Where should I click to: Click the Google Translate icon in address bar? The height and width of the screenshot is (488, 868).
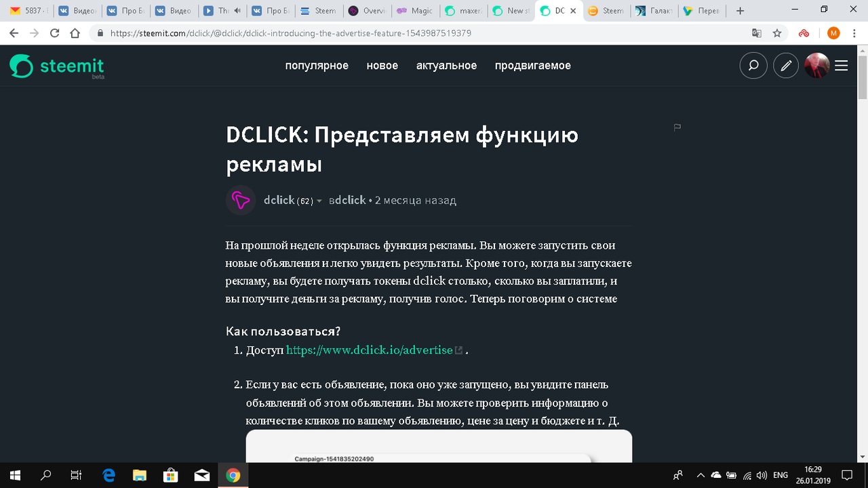[x=757, y=33]
